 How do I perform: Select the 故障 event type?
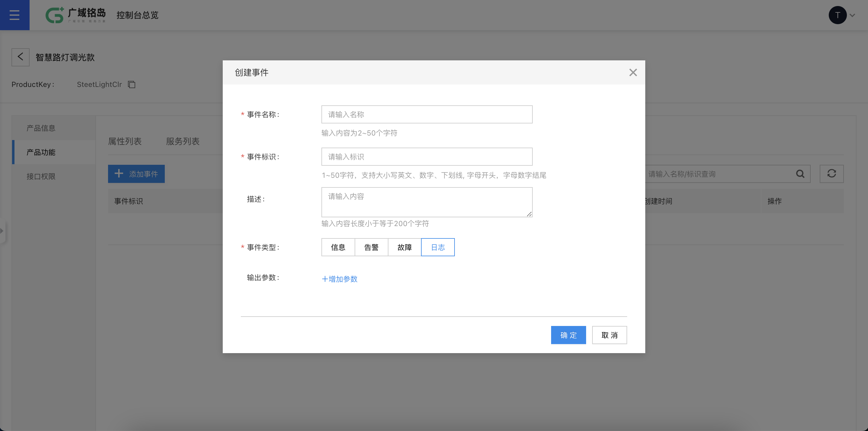[404, 247]
